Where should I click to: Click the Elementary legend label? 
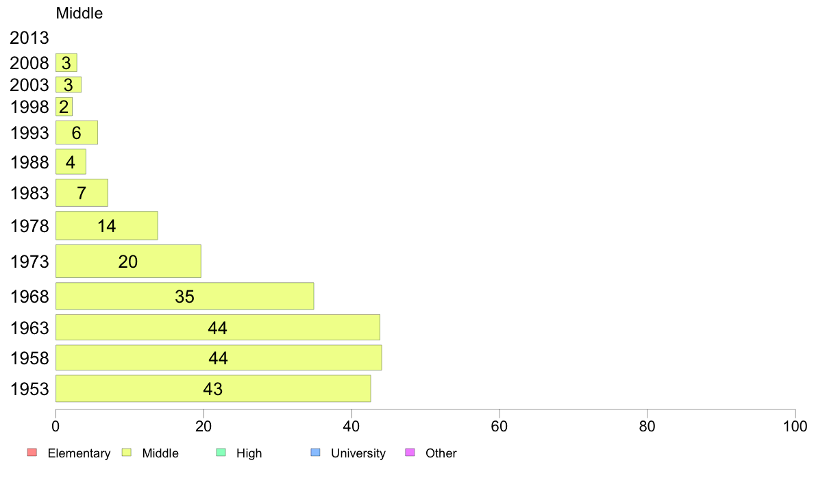coord(79,453)
